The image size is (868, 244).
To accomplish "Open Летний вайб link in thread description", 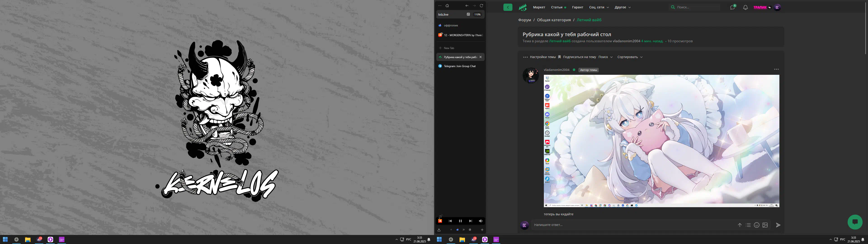I will coord(560,41).
